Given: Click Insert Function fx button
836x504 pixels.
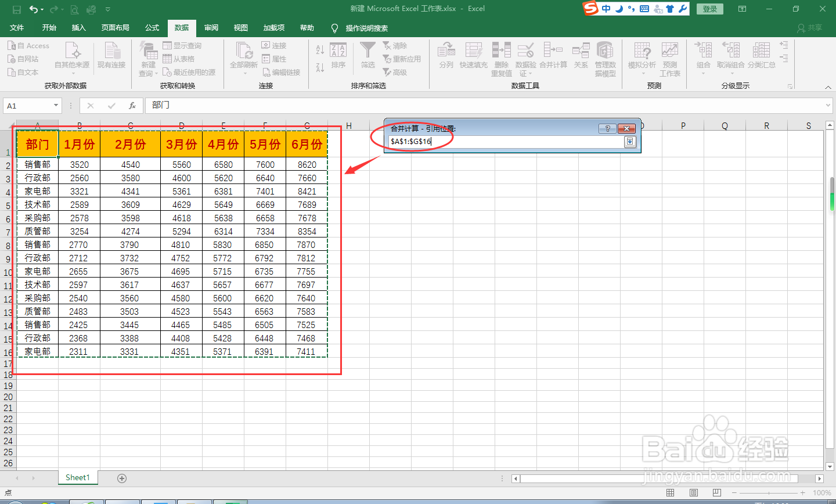Looking at the screenshot, I should [x=132, y=106].
